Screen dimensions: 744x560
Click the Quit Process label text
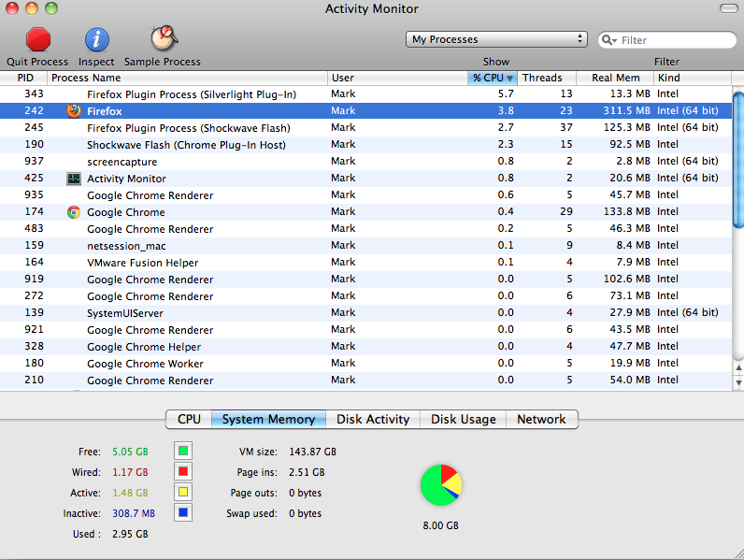(x=37, y=62)
